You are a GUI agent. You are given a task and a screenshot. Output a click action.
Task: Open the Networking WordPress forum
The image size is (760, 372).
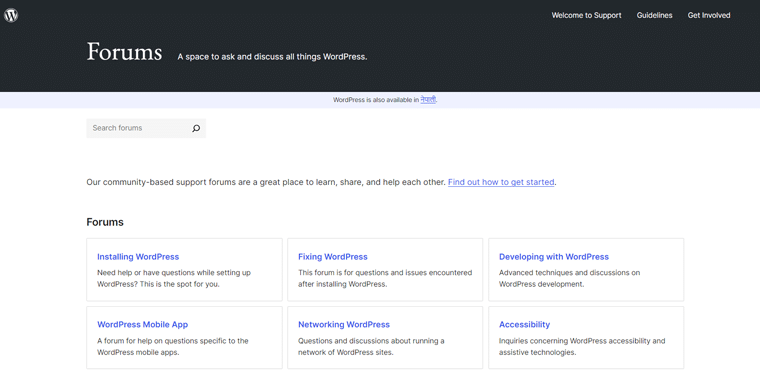click(344, 324)
